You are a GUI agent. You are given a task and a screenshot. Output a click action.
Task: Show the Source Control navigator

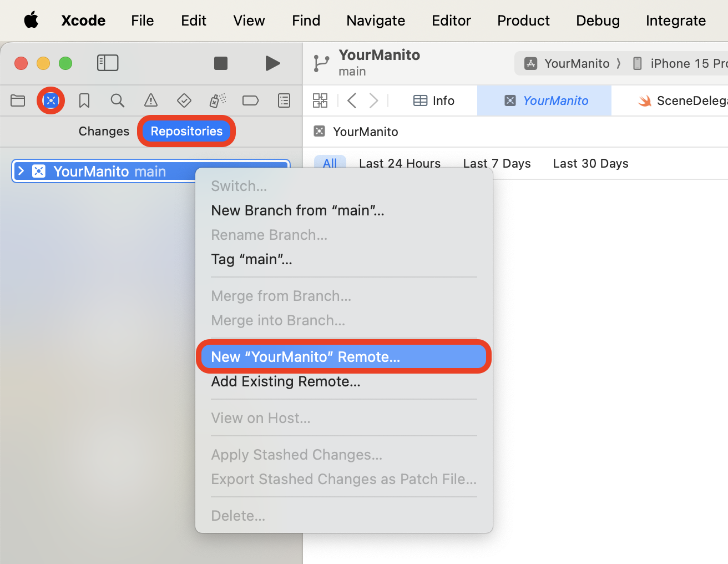coord(51,100)
